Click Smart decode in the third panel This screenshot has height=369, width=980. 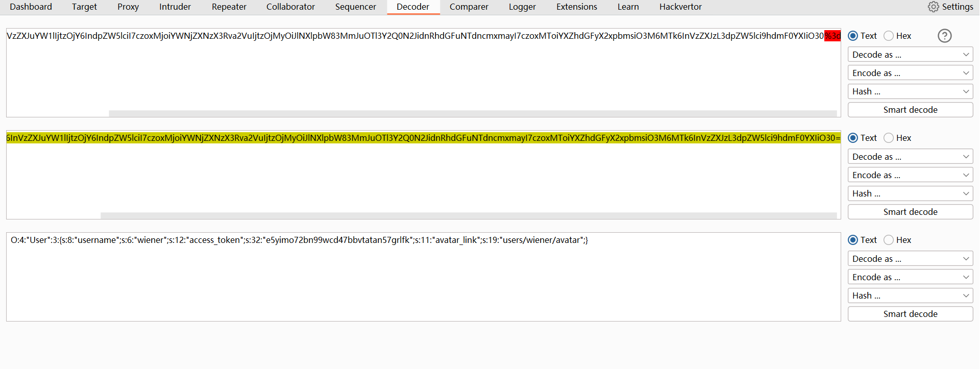pyautogui.click(x=910, y=314)
